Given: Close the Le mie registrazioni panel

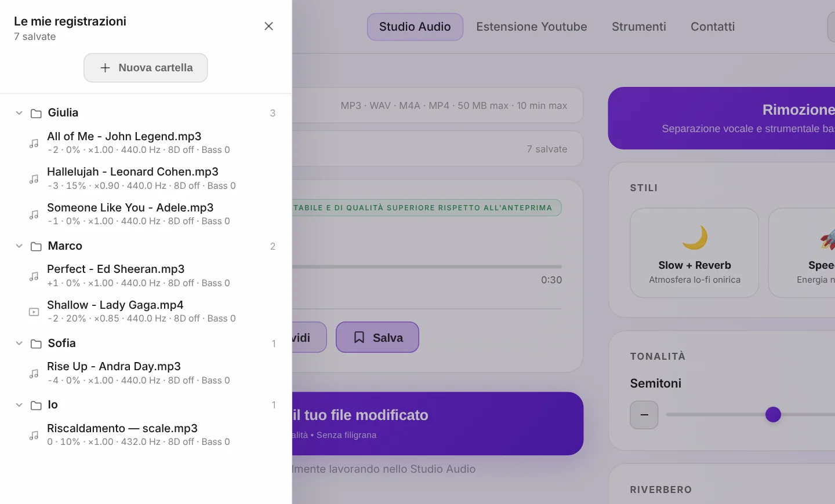Looking at the screenshot, I should click(x=268, y=26).
